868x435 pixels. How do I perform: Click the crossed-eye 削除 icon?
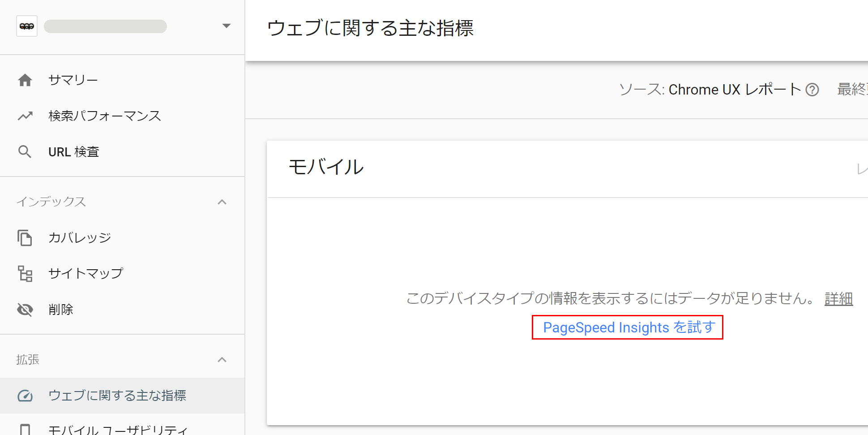(25, 310)
